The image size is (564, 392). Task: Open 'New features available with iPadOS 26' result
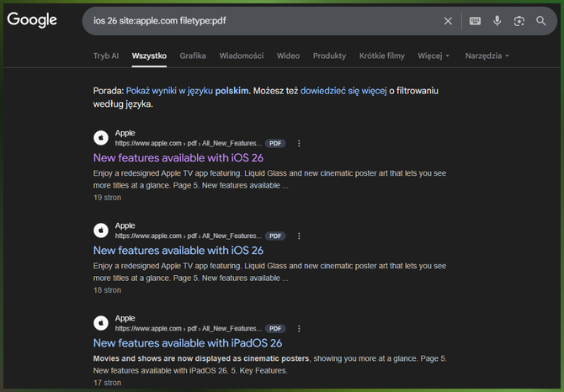[188, 343]
